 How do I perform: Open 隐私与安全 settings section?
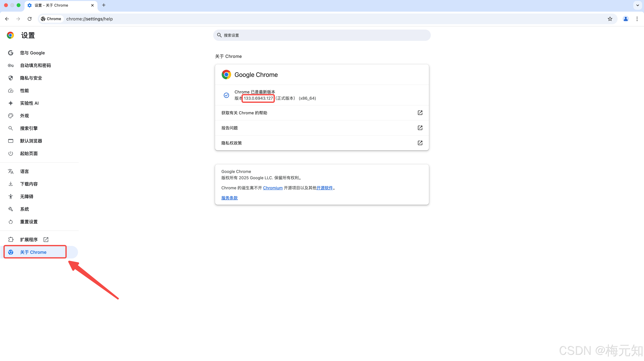[31, 78]
